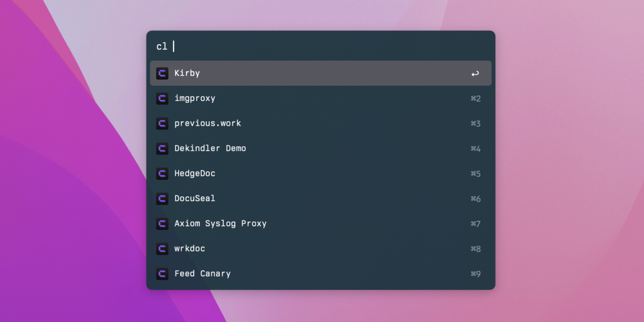Screen dimensions: 644x322
Task: Click the app icon beside DocuSeal
Action: click(x=162, y=199)
